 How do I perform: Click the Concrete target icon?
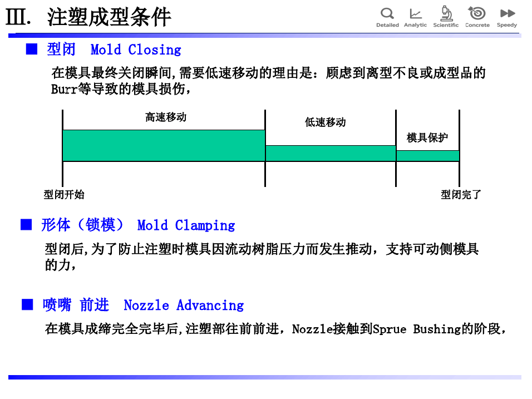coord(477,13)
